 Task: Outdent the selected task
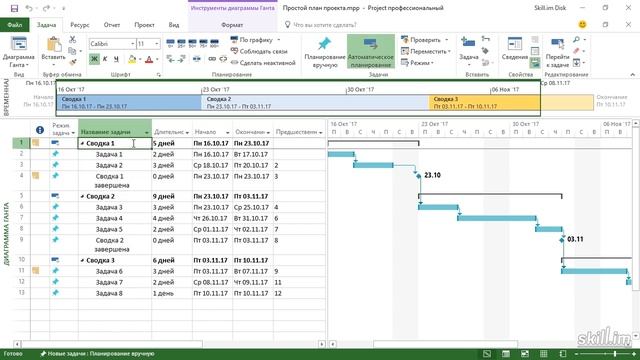[171, 59]
